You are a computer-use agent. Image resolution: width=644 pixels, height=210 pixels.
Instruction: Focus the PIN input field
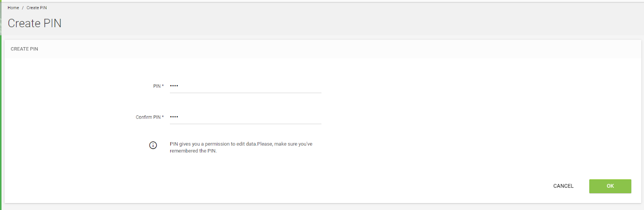click(246, 86)
